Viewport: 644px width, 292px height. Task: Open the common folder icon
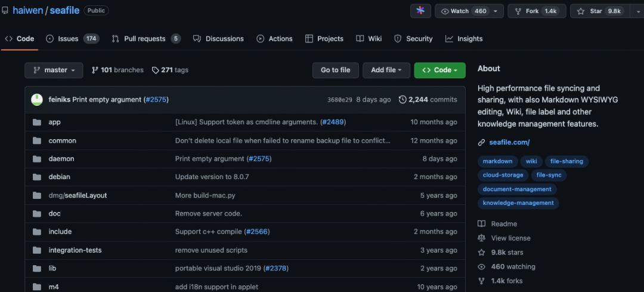point(37,141)
